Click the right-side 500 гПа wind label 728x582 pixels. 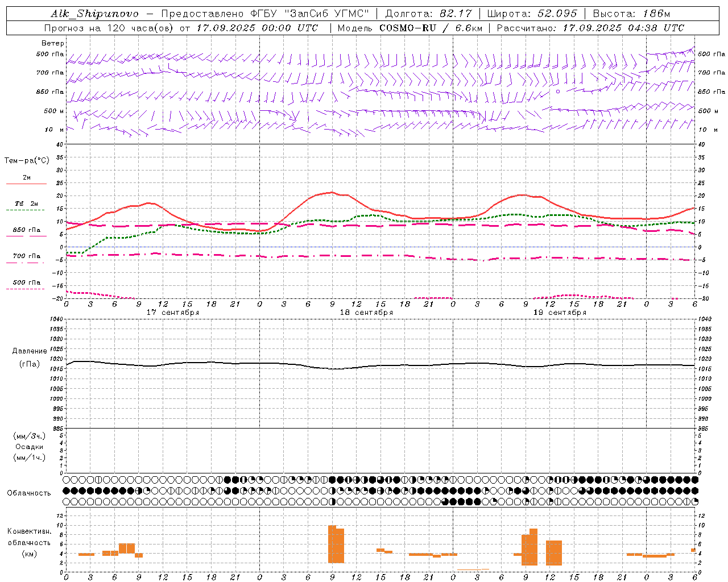click(x=712, y=54)
